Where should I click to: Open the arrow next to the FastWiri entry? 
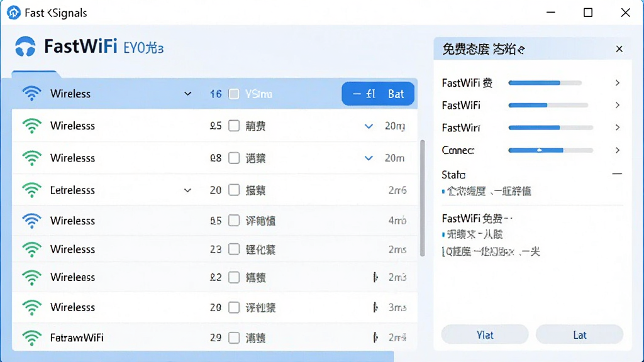[618, 127]
